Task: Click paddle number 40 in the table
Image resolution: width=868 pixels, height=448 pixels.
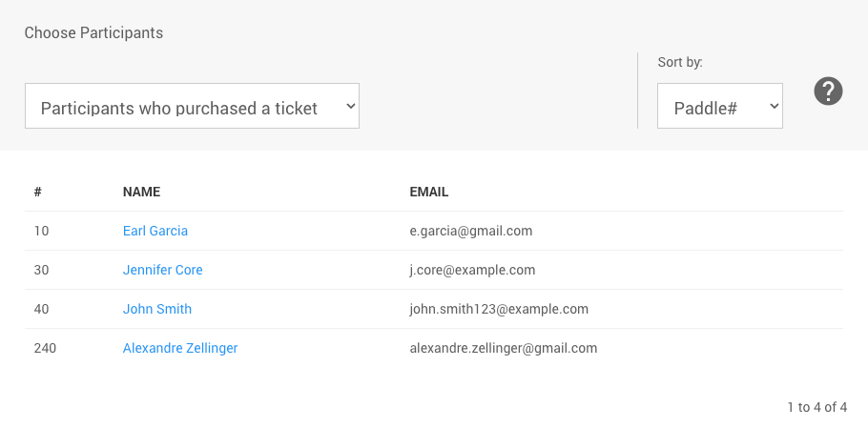Action: [x=41, y=309]
